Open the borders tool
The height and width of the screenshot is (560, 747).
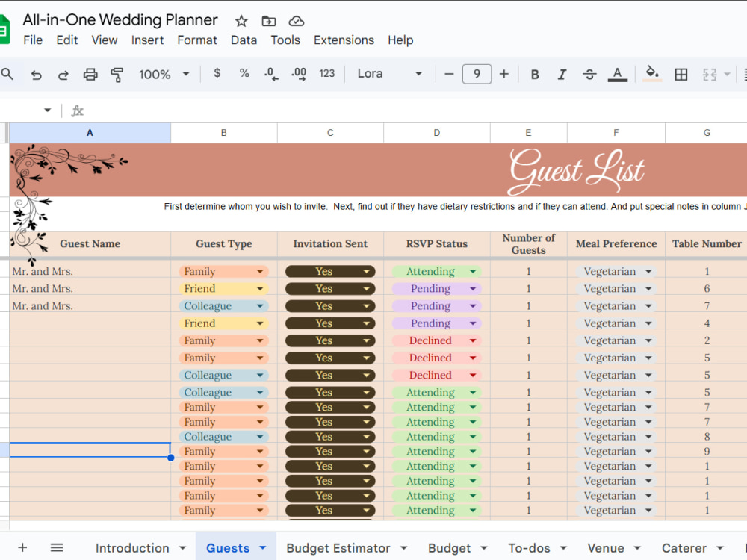(x=681, y=74)
